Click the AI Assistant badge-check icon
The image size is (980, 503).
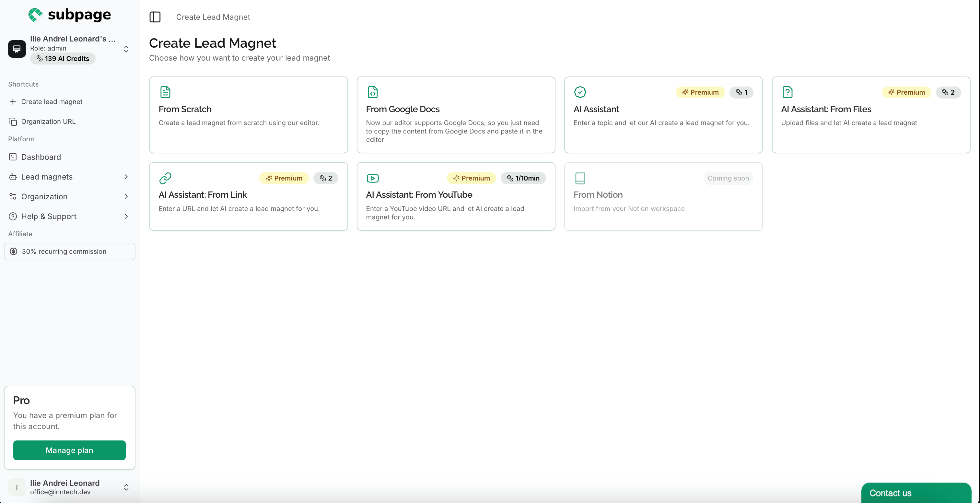580,92
